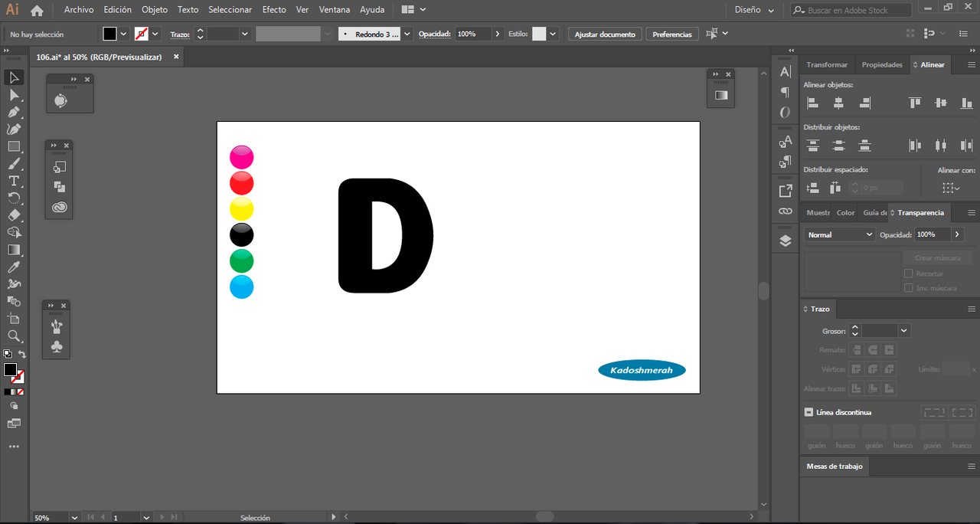Align objects to horizontal right
Screen dimensions: 980x524
864,103
